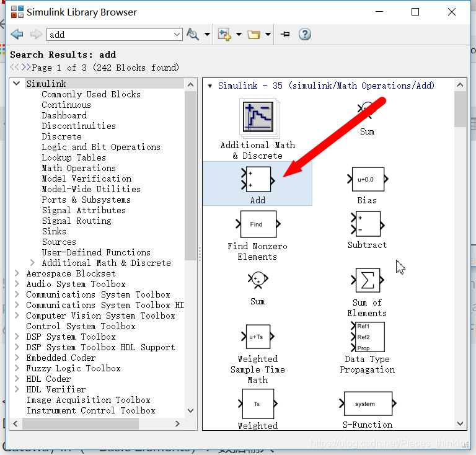This screenshot has width=476, height=455.
Task: Go to the previous results page
Action: click(14, 67)
